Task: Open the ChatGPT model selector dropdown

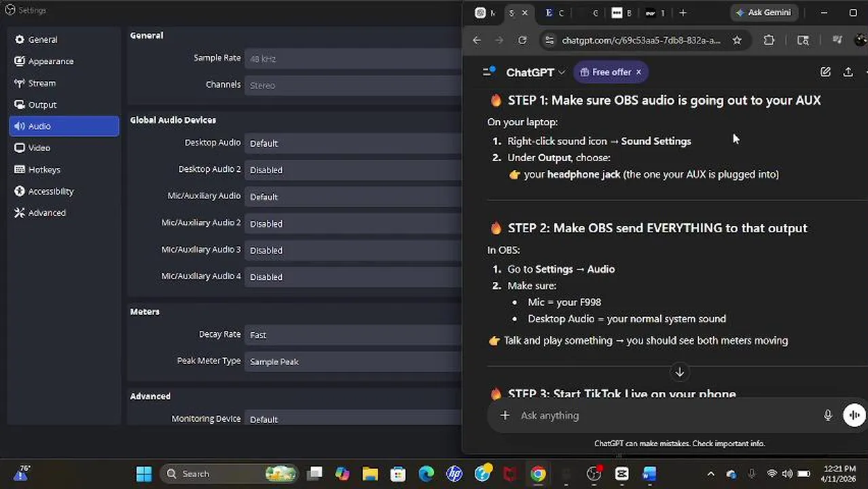Action: (x=536, y=72)
